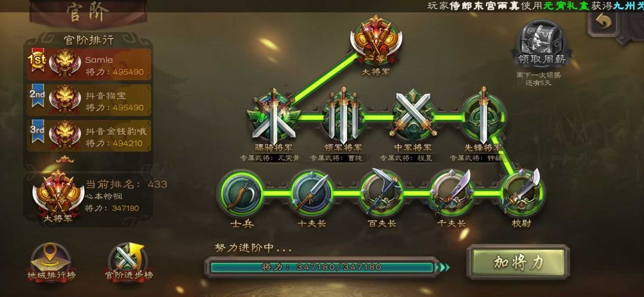Click the 加将力 button
The image size is (644, 297).
click(518, 262)
